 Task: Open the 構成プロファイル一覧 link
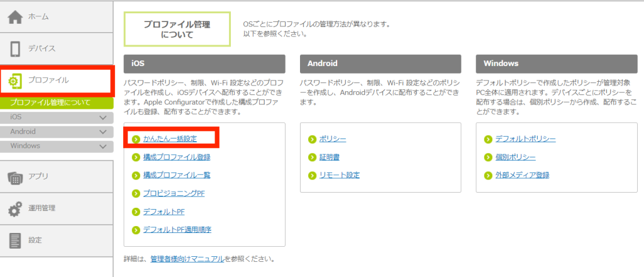pyautogui.click(x=177, y=176)
